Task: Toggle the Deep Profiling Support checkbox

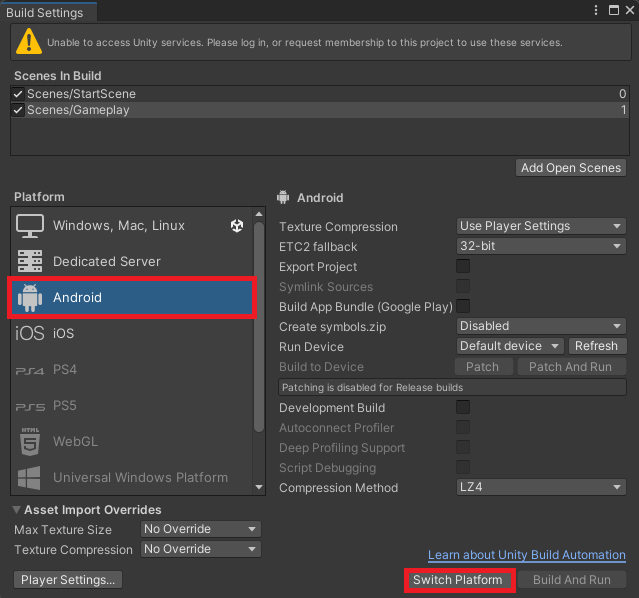Action: click(463, 447)
